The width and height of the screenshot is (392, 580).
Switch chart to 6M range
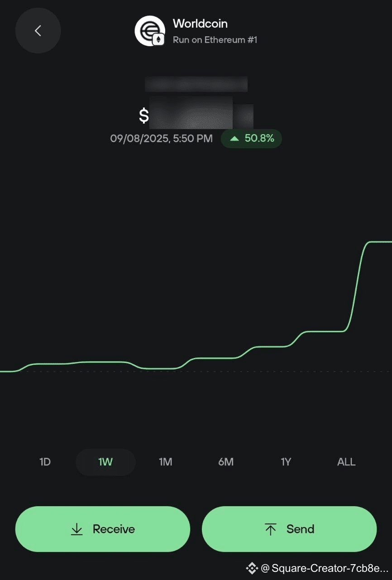[x=226, y=462]
